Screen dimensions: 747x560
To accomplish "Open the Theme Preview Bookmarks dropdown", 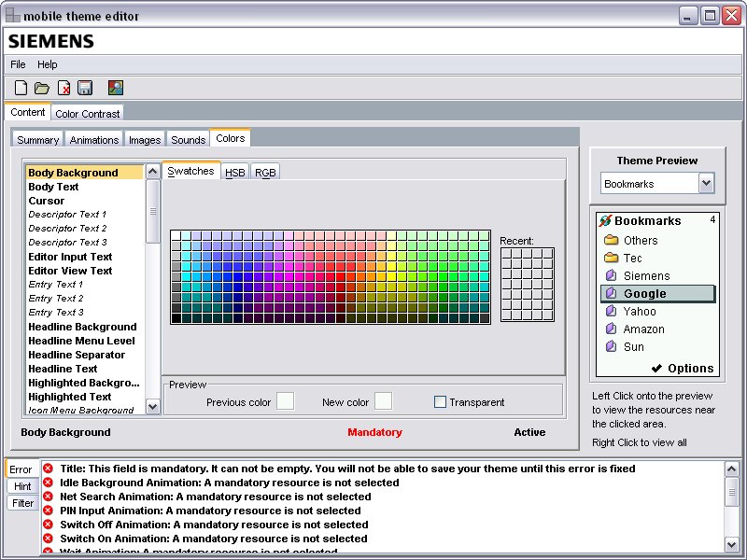I will pyautogui.click(x=657, y=183).
